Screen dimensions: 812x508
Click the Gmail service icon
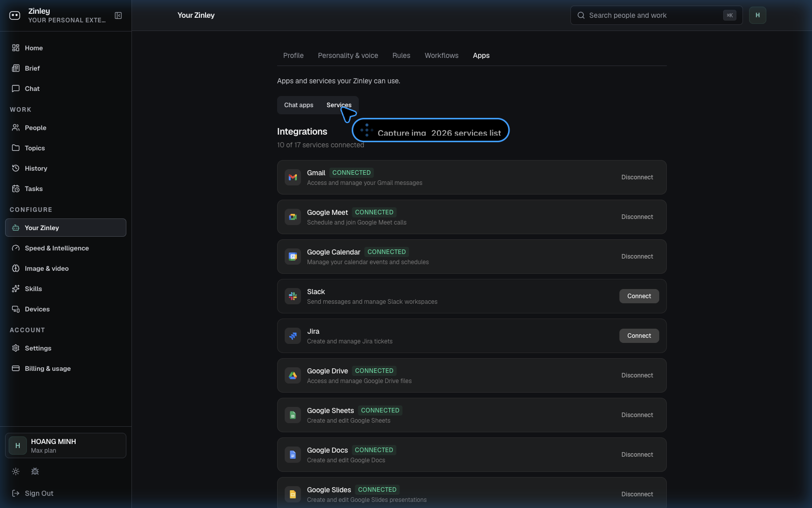pos(293,177)
